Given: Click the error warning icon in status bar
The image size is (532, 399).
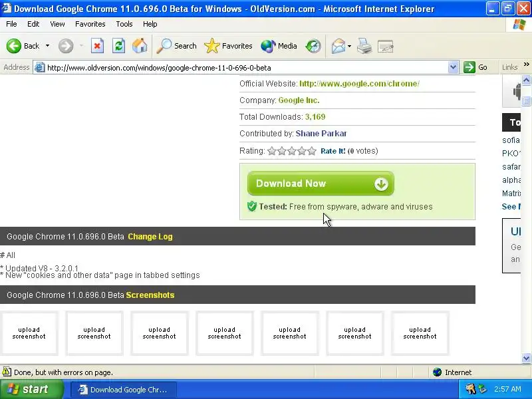Looking at the screenshot, I should 7,372.
